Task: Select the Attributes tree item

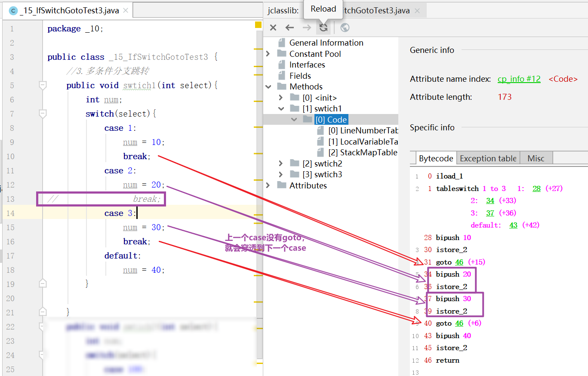Action: tap(308, 185)
